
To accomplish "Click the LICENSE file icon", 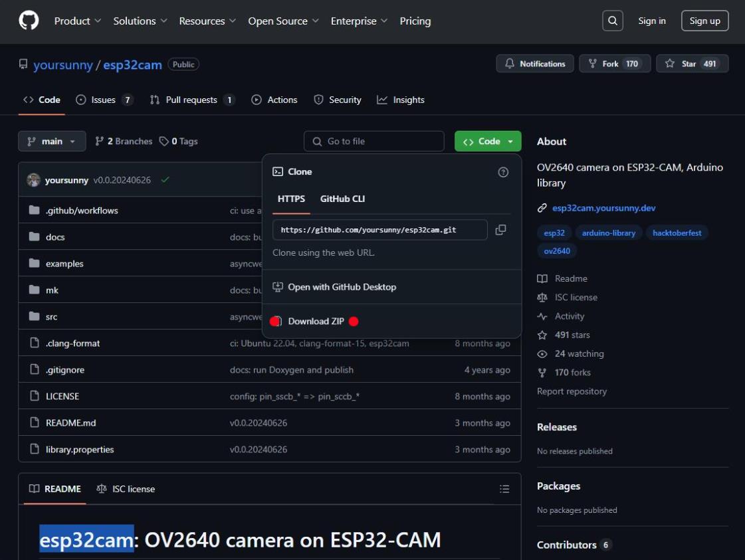I will pyautogui.click(x=34, y=396).
